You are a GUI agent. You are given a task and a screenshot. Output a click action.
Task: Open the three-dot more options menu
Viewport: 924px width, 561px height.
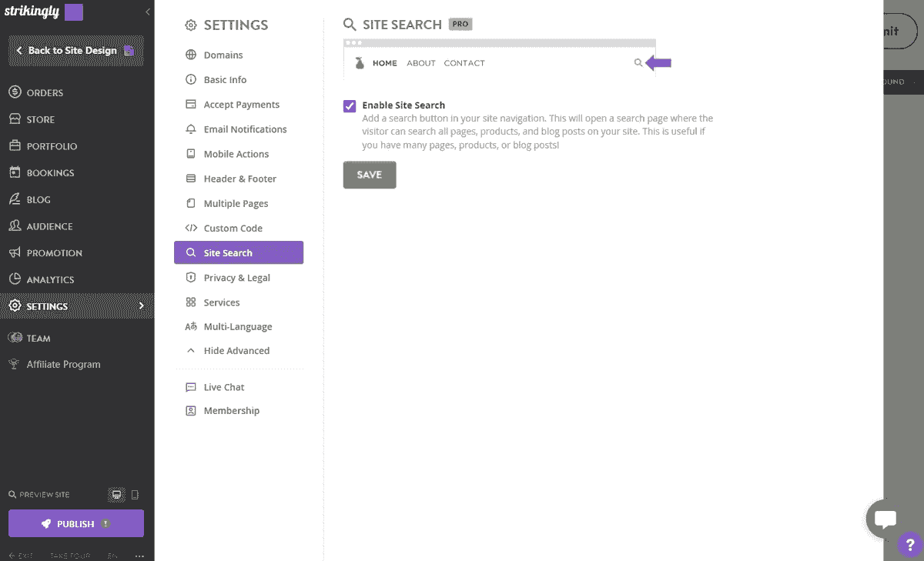pyautogui.click(x=139, y=556)
